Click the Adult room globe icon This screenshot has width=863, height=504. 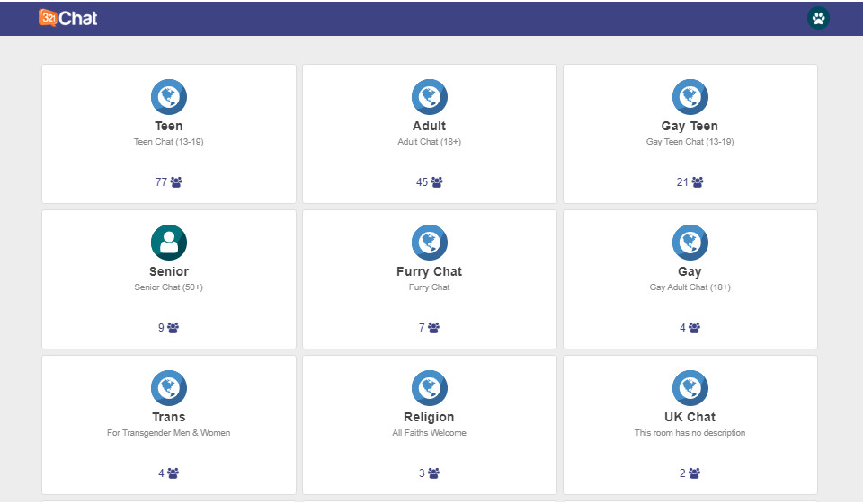(x=430, y=97)
